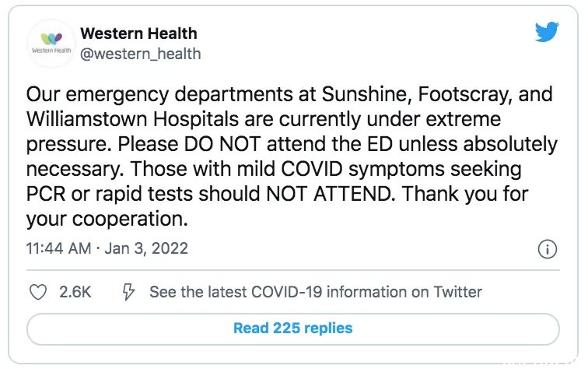Screen dimensions: 588x369
Task: Click the Read 225 replies button
Action: 293,329
